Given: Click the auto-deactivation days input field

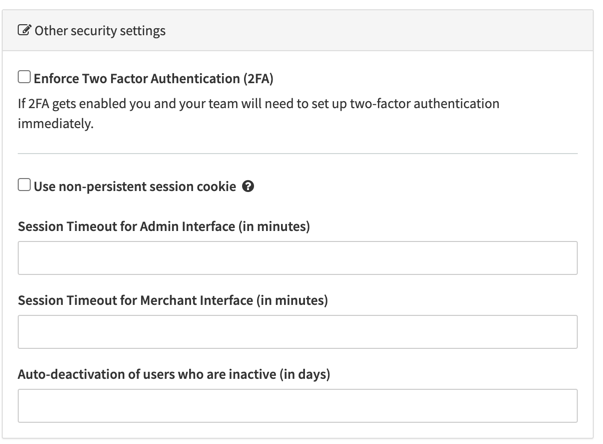Looking at the screenshot, I should point(297,406).
